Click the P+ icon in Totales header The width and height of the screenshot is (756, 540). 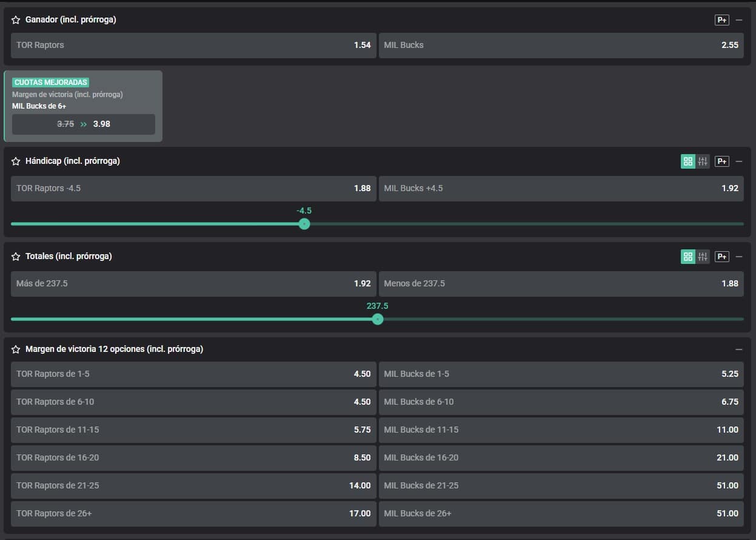point(721,257)
